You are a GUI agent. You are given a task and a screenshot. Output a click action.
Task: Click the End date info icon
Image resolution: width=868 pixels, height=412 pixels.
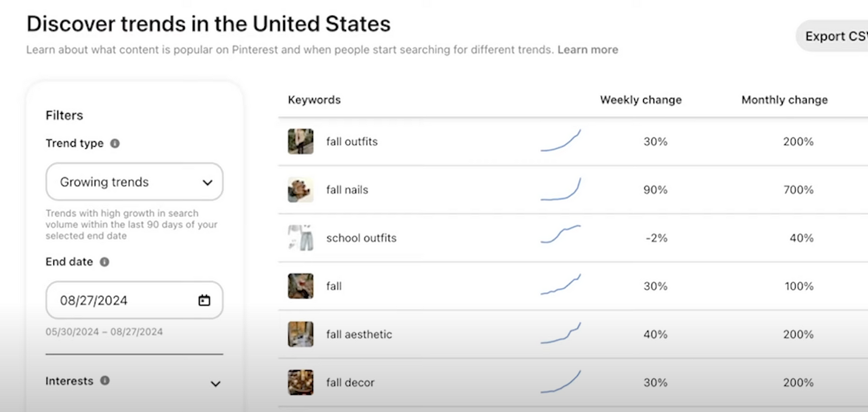[x=105, y=262]
